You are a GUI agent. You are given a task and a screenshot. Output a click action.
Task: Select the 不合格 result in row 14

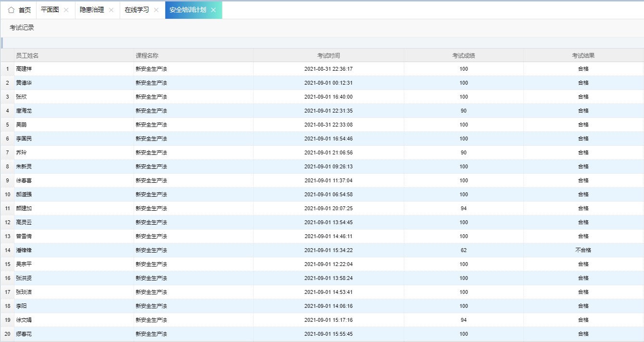click(583, 250)
